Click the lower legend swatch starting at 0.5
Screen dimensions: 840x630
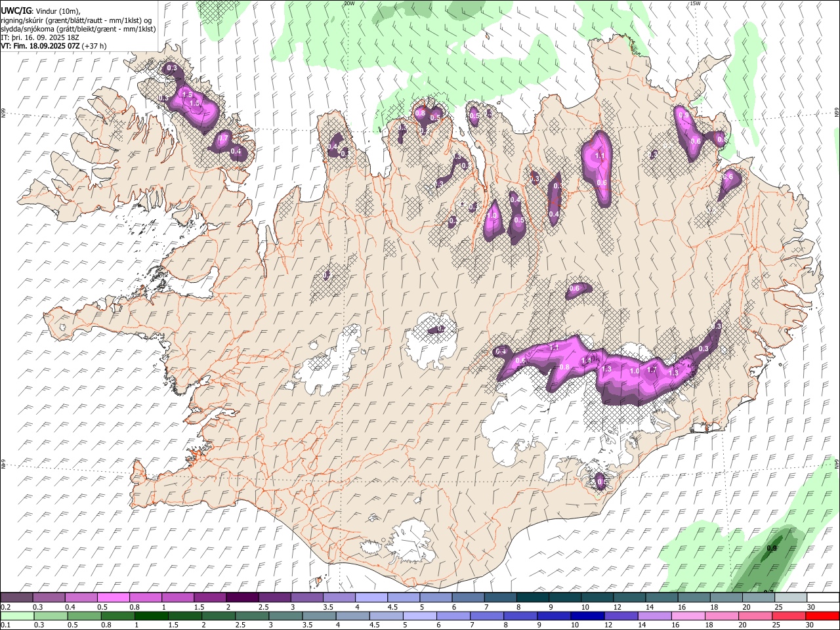(84, 616)
